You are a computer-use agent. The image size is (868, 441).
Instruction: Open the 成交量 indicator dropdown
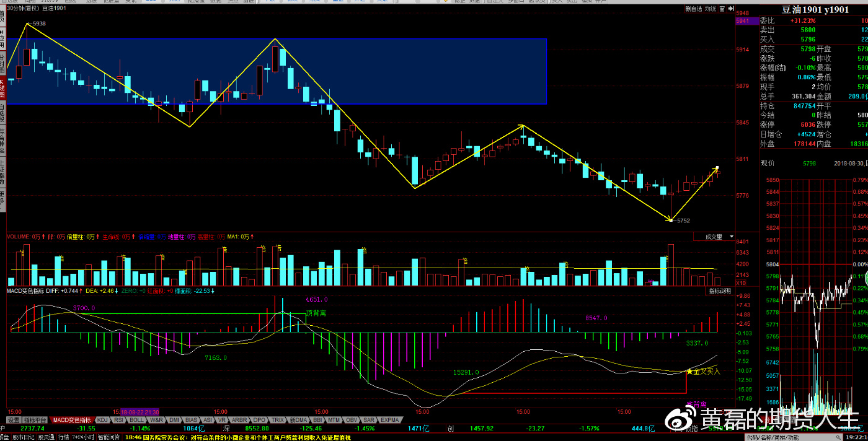click(715, 237)
